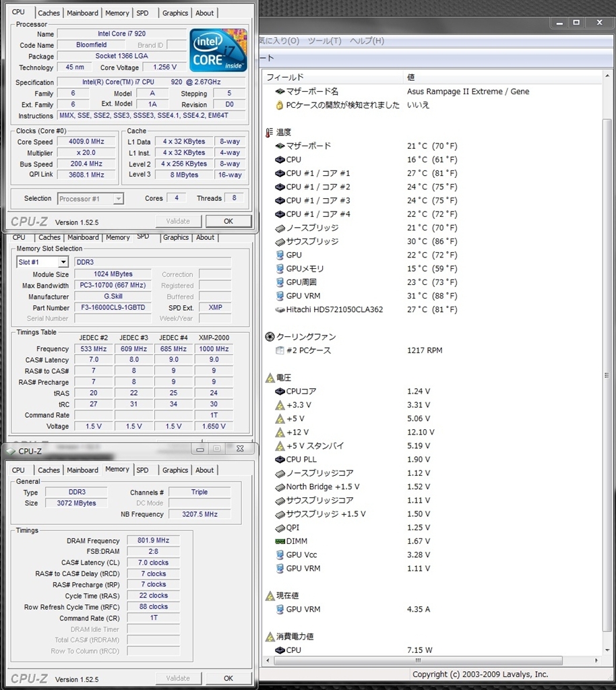Select the green DIMM memory icon
The image size is (616, 690).
click(x=280, y=541)
